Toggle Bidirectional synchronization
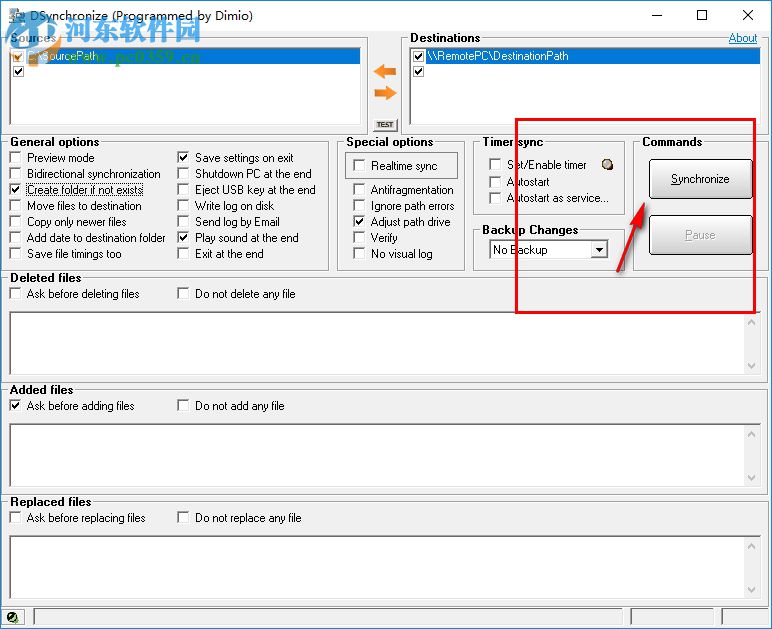The height and width of the screenshot is (629, 772). tap(16, 174)
